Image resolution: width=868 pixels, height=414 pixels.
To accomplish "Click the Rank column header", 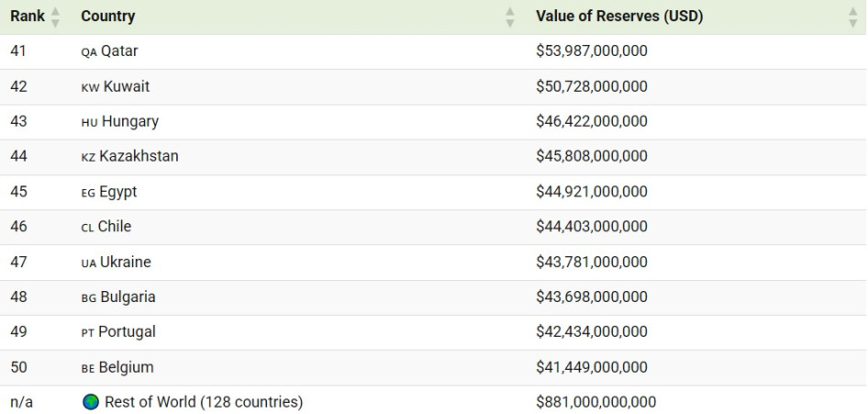I will tap(28, 17).
